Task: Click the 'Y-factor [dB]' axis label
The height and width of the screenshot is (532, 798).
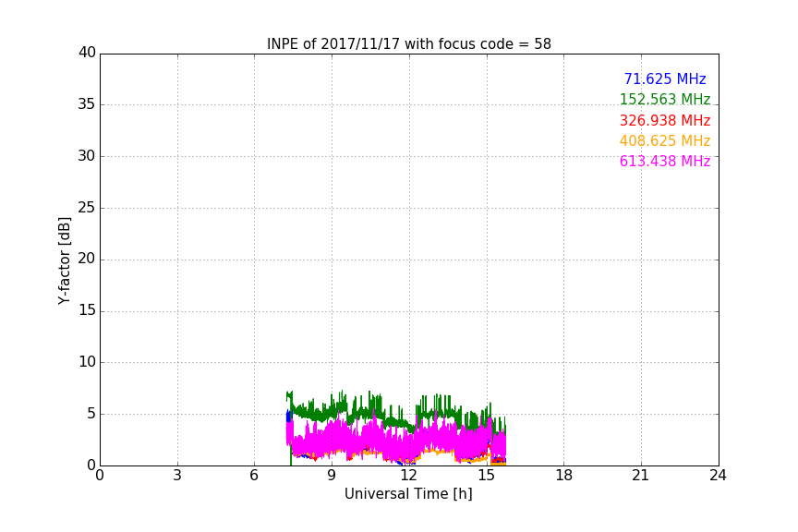Action: pyautogui.click(x=64, y=260)
